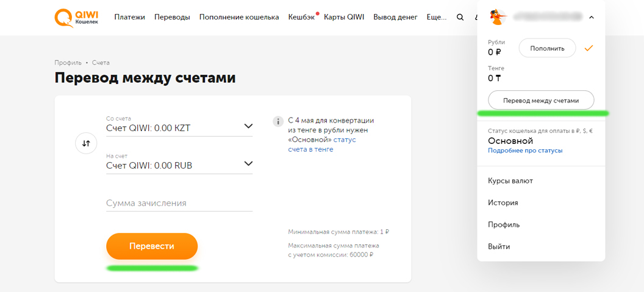The width and height of the screenshot is (644, 292).
Task: Expand the Еще... menu
Action: click(x=437, y=17)
